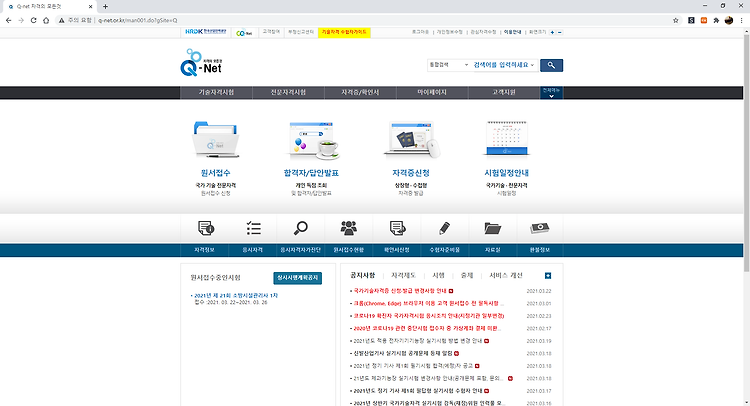
Task: Click the 자격정보 label in blue bar
Action: 204,250
